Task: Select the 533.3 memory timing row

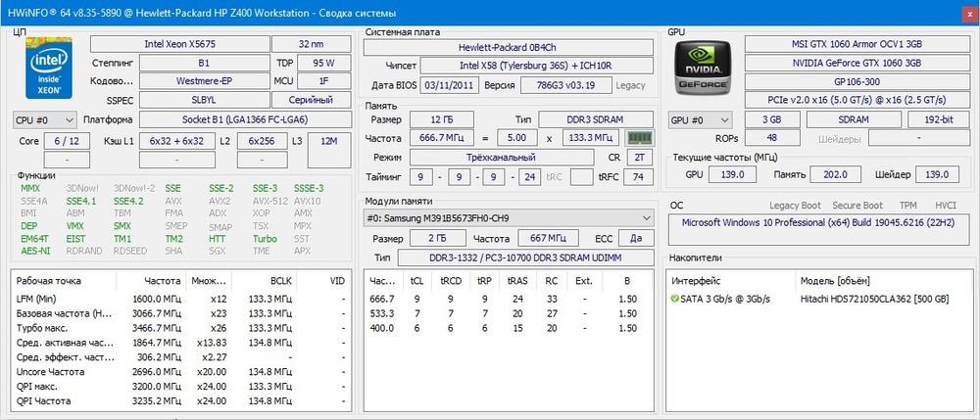Action: [508, 313]
